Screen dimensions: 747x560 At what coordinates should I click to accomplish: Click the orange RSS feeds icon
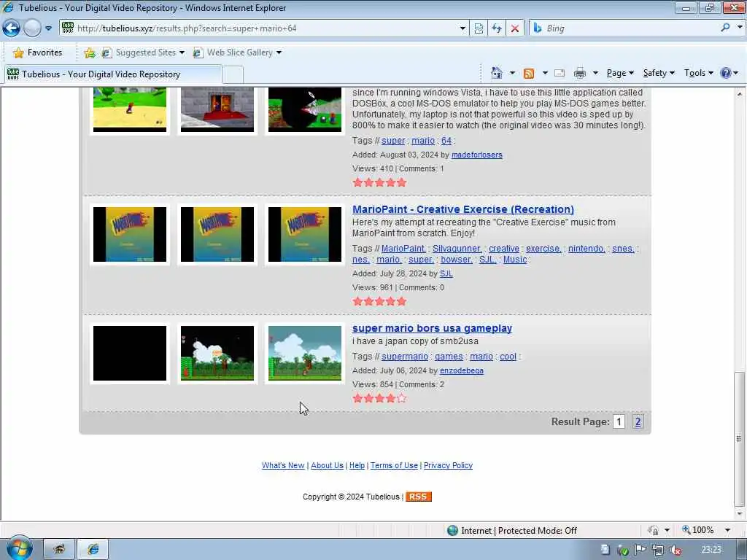pos(528,73)
